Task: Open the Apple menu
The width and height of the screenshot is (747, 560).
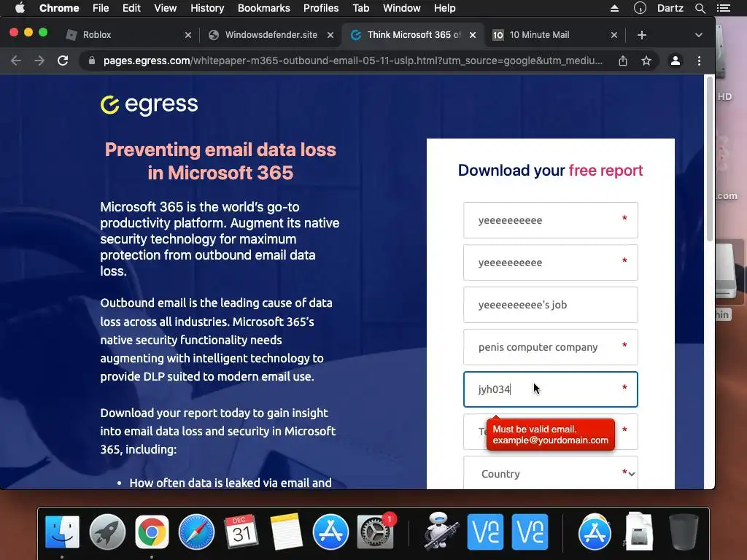Action: tap(20, 8)
